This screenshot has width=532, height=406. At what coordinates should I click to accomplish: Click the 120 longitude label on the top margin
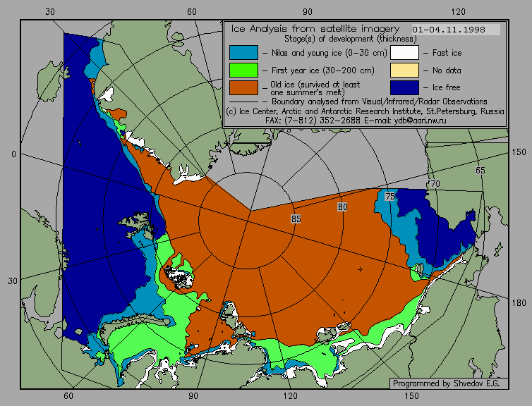[x=459, y=12]
